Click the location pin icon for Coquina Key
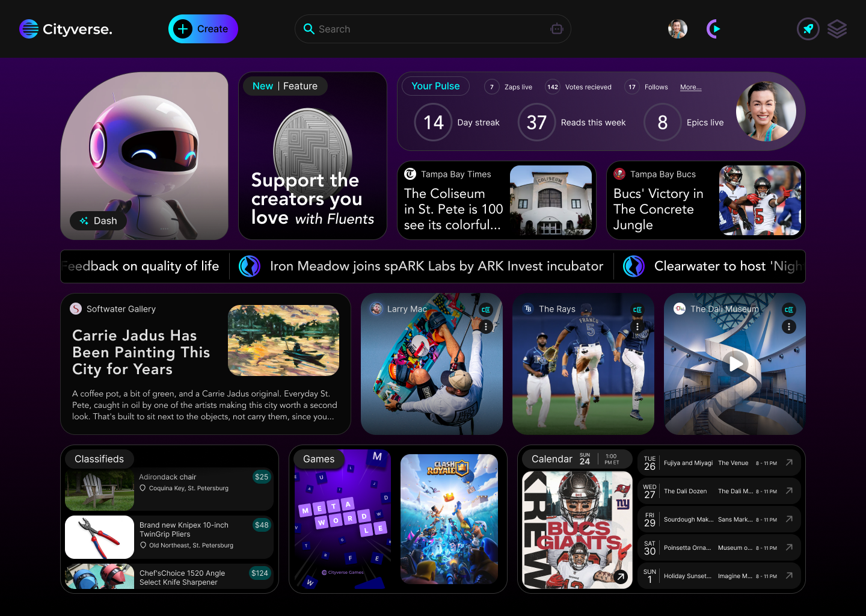This screenshot has width=866, height=616. (143, 488)
